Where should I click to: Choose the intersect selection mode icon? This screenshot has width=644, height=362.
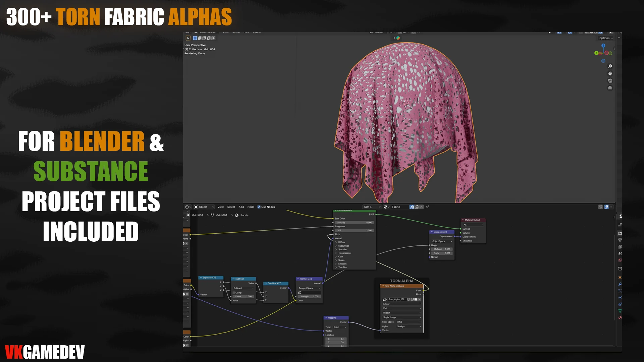tap(213, 38)
